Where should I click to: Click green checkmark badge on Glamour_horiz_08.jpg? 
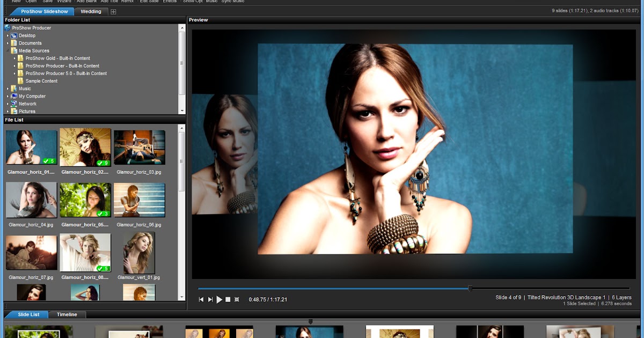coord(103,268)
